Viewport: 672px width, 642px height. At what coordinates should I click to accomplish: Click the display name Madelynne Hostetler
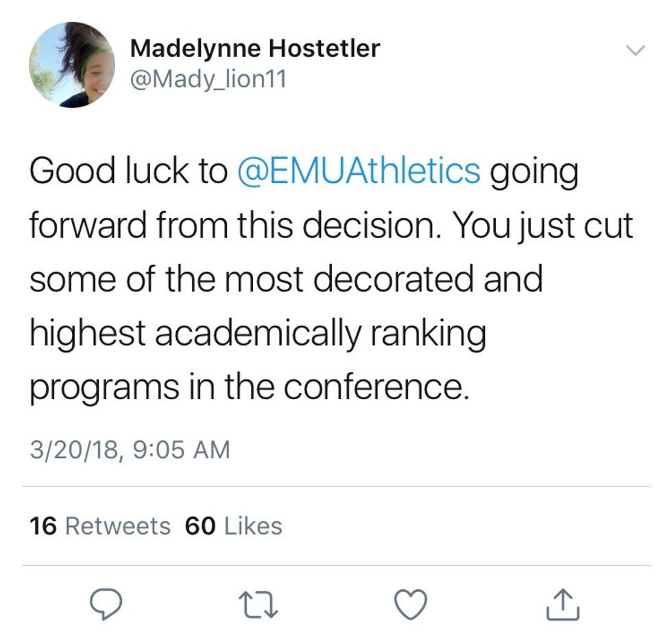point(254,48)
